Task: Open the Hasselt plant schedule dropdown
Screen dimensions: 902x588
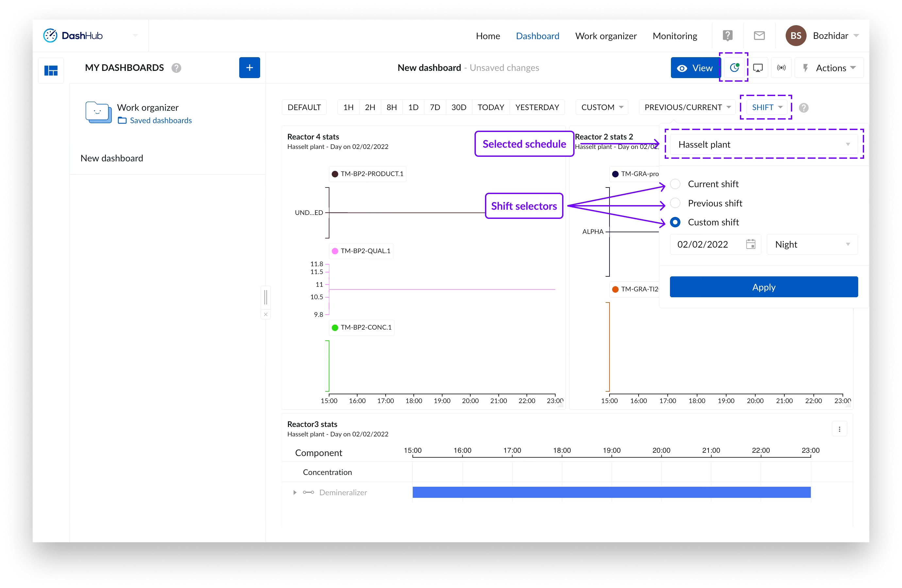Action: click(763, 144)
